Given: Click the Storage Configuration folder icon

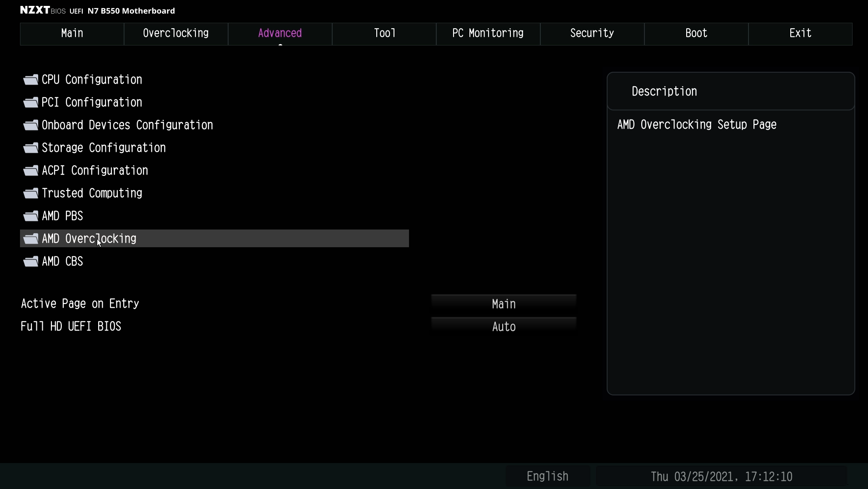Looking at the screenshot, I should point(31,148).
